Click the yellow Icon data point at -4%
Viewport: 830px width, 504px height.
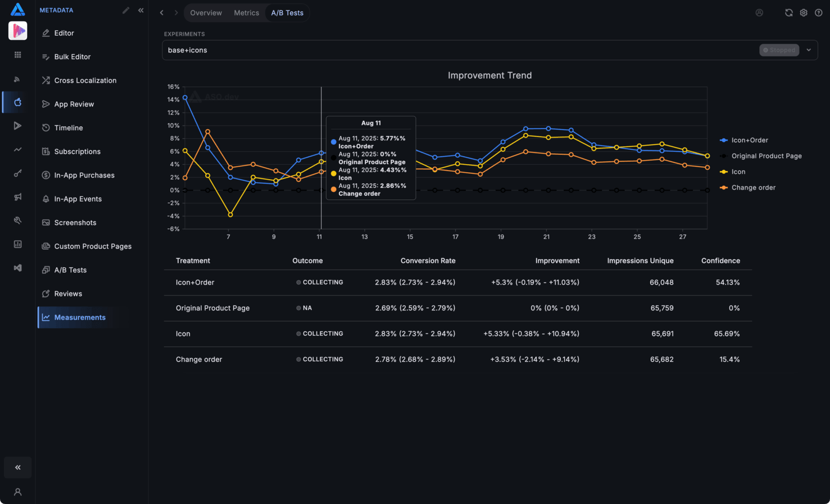point(231,215)
